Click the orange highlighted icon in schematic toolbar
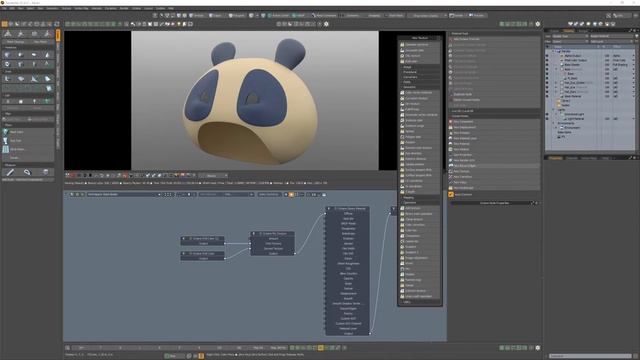This screenshot has height=360, width=640. coord(291,195)
